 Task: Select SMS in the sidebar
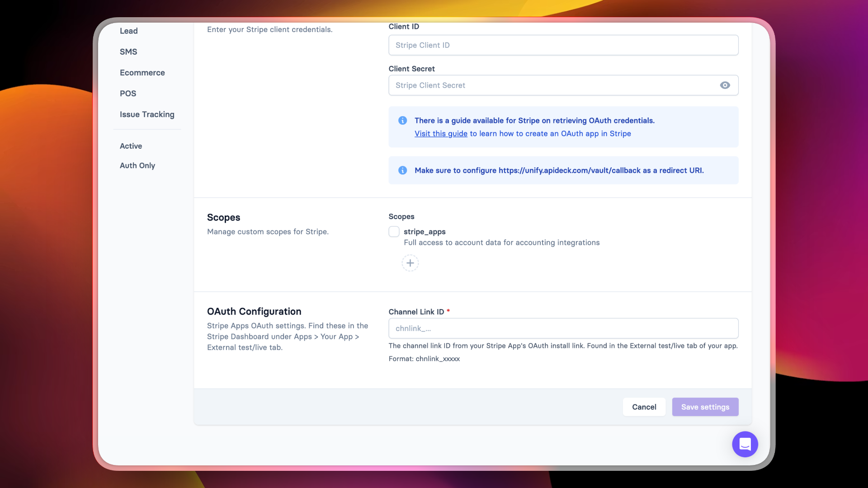click(128, 52)
